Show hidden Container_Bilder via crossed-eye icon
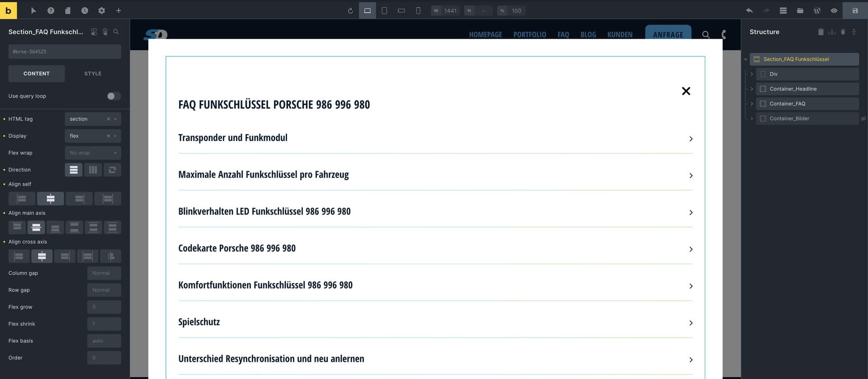868x379 pixels. 863,119
